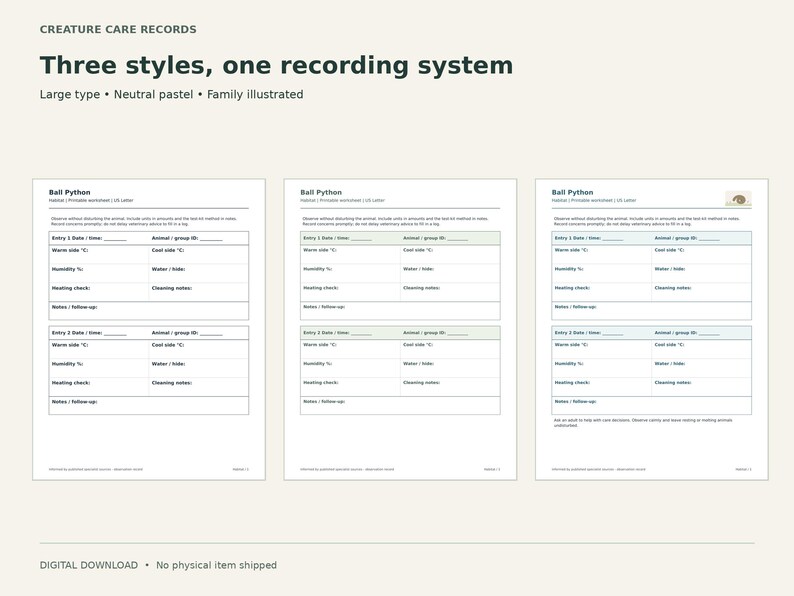Click blue Entry 1 header row on illustrated page
The height and width of the screenshot is (596, 794).
(x=652, y=238)
